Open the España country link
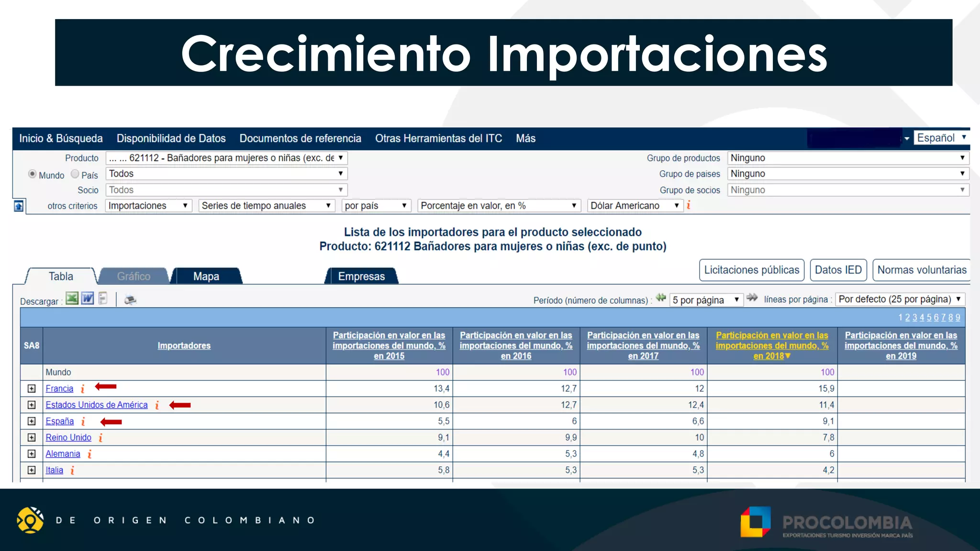This screenshot has width=980, height=551. 60,421
